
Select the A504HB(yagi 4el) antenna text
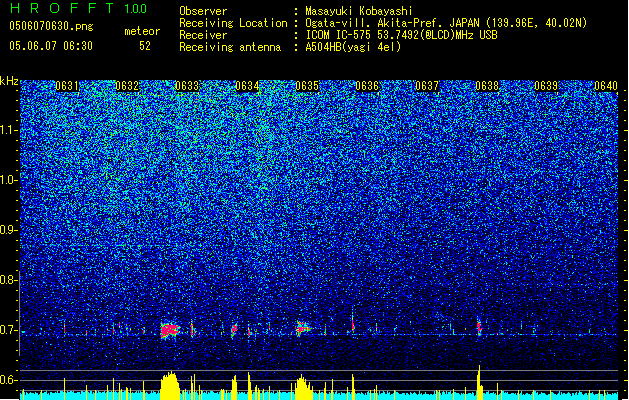[353, 47]
